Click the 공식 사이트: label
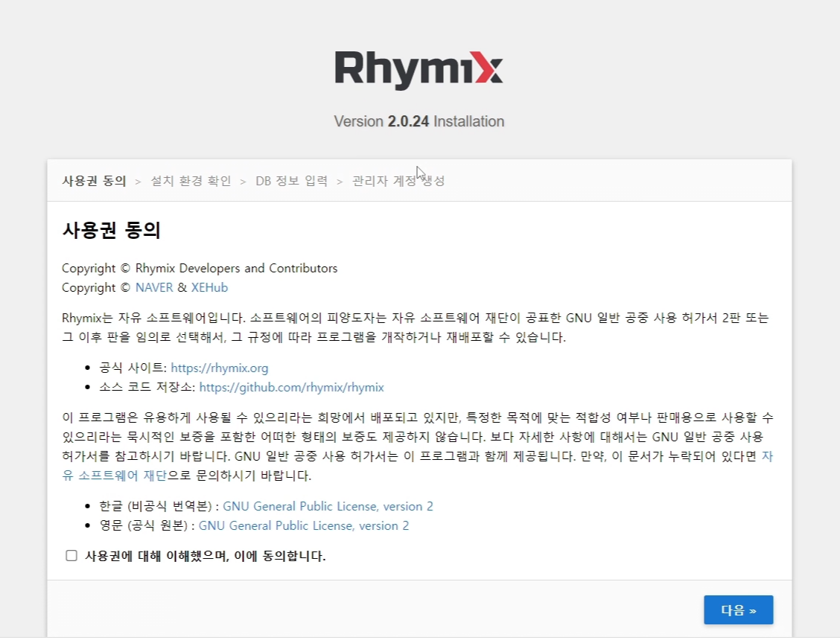The height and width of the screenshot is (640, 840). pos(133,368)
